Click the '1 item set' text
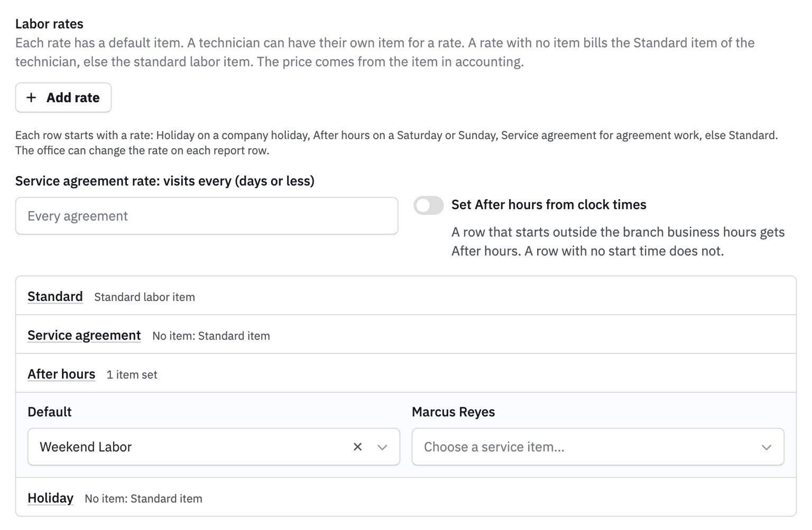 click(x=132, y=375)
